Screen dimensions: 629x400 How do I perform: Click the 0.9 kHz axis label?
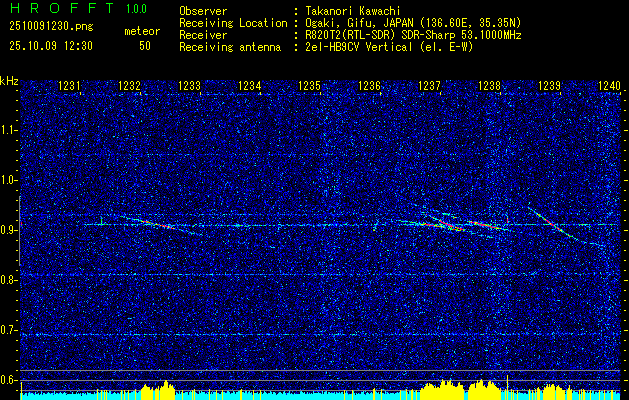click(8, 230)
